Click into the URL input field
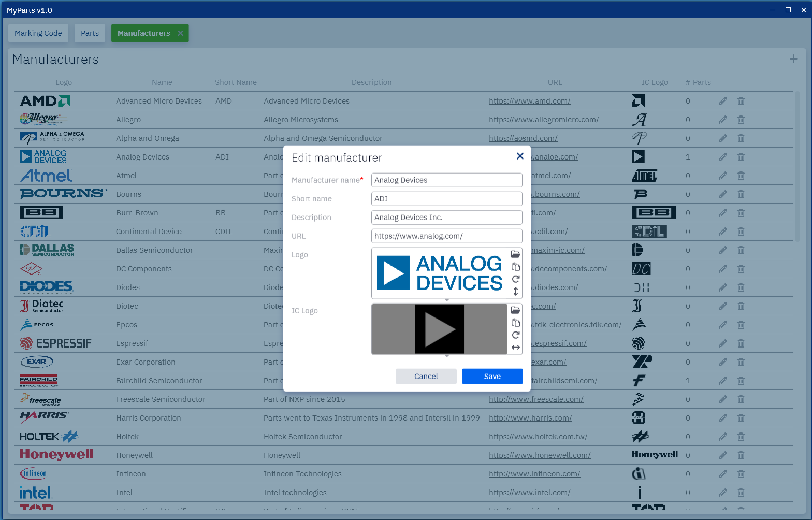Image resolution: width=812 pixels, height=520 pixels. [x=446, y=236]
